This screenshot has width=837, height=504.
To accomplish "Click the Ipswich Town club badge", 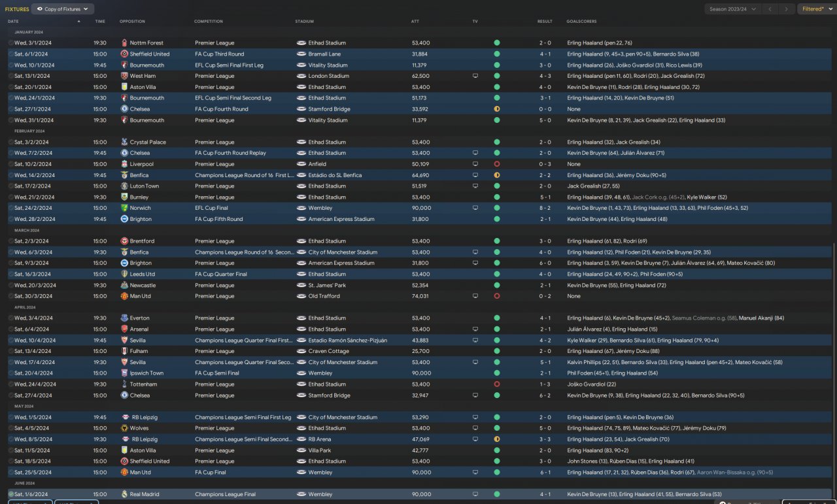I will 124,373.
